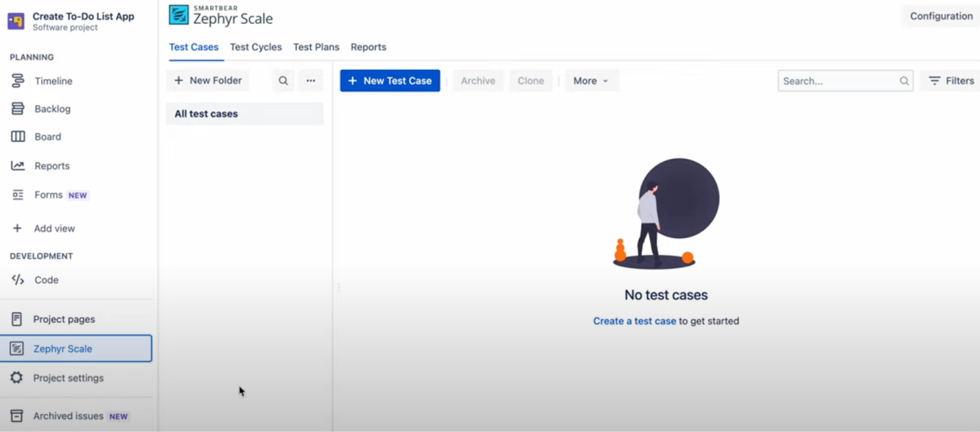
Task: Open Configuration
Action: 941,16
